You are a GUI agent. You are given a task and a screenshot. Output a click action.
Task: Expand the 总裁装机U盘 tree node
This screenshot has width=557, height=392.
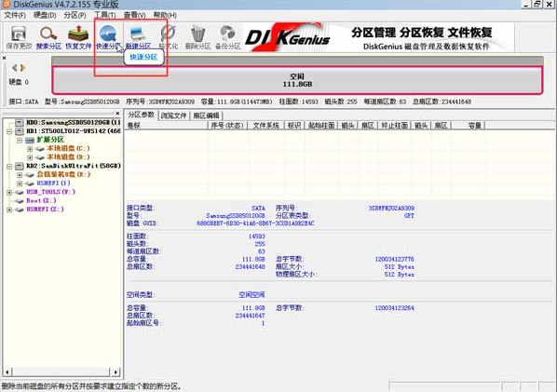[20, 175]
